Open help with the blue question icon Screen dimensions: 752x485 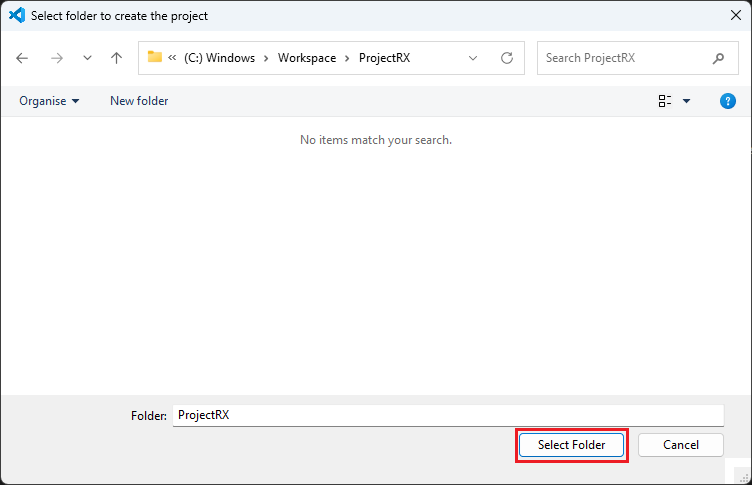coord(728,101)
